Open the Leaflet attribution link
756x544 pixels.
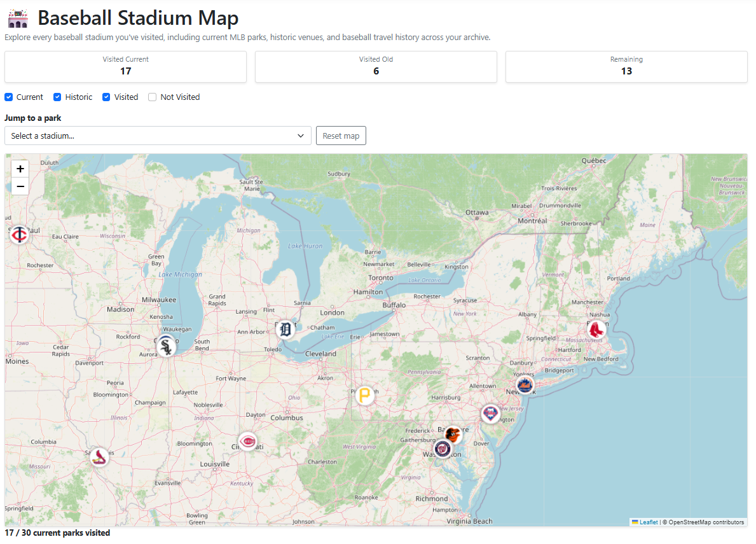(649, 522)
